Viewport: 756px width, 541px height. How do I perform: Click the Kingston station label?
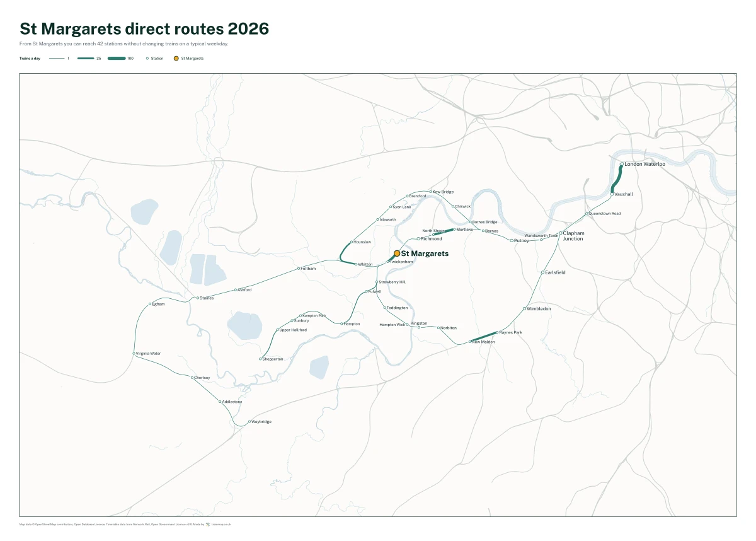tap(418, 323)
